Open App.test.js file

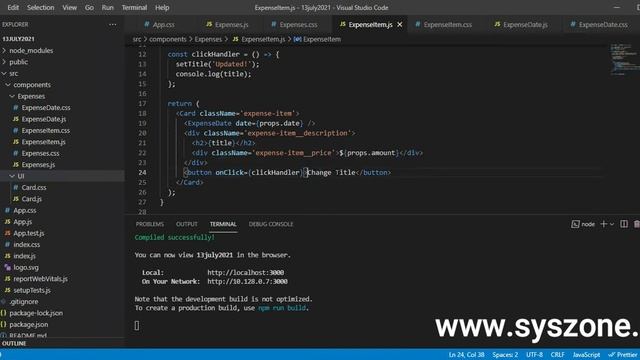[29, 233]
